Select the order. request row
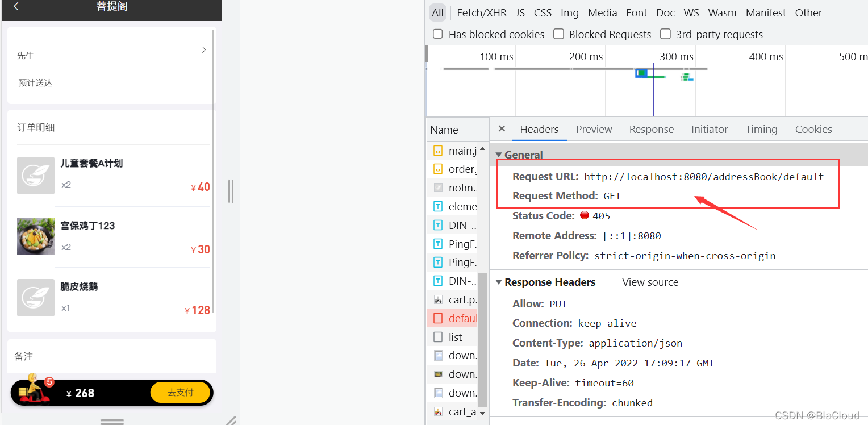 click(452, 169)
